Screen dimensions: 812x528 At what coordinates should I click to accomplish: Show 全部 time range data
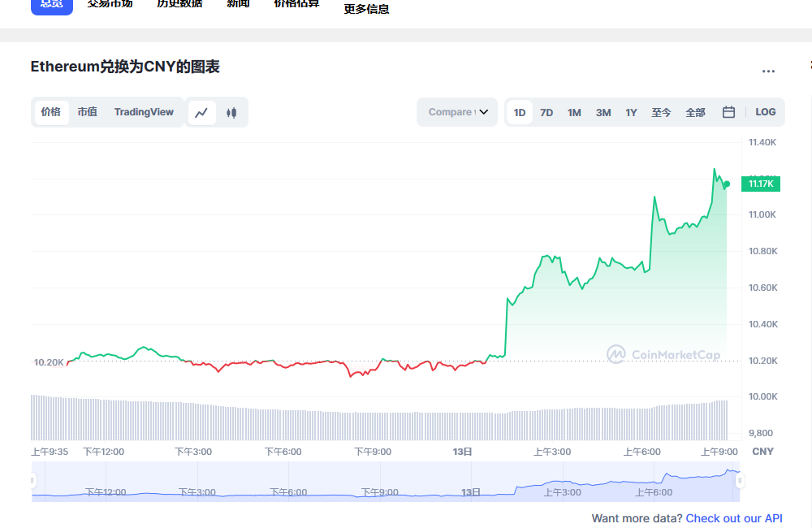click(x=695, y=113)
